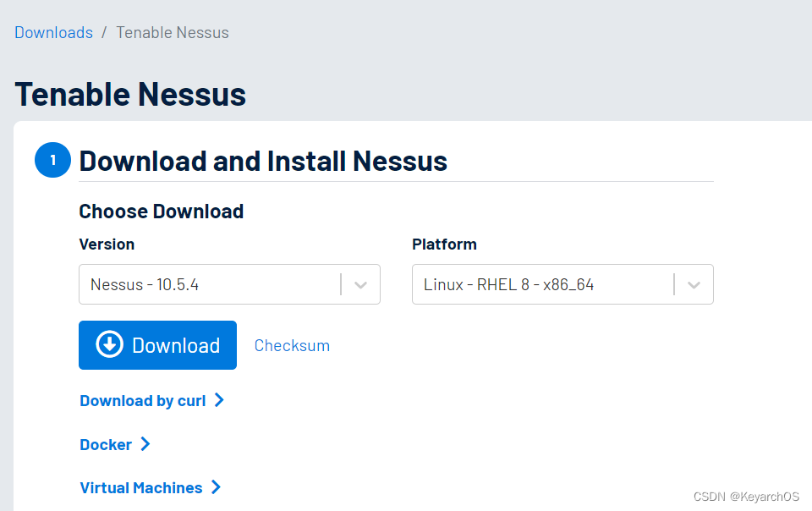This screenshot has height=511, width=812.
Task: Open the Checksum link
Action: click(292, 345)
